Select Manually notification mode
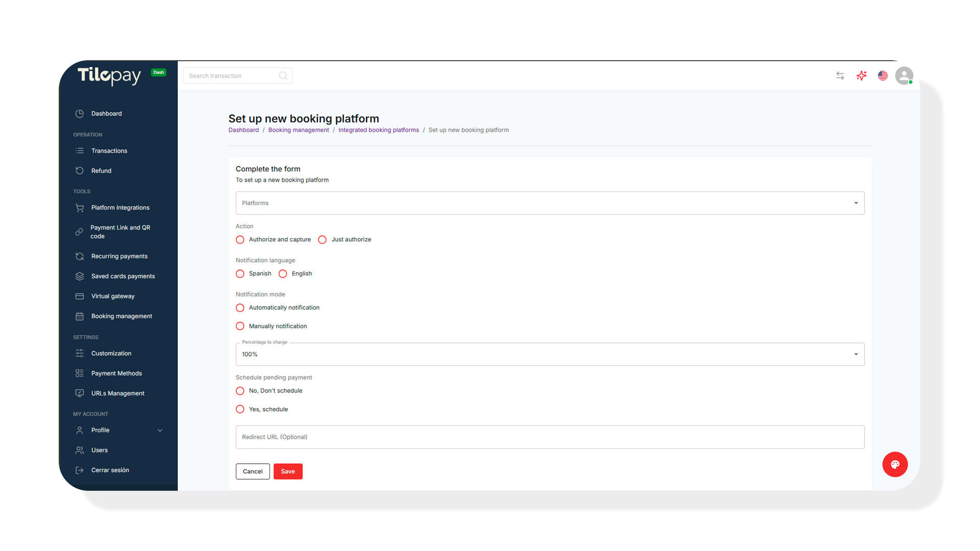 (x=240, y=326)
